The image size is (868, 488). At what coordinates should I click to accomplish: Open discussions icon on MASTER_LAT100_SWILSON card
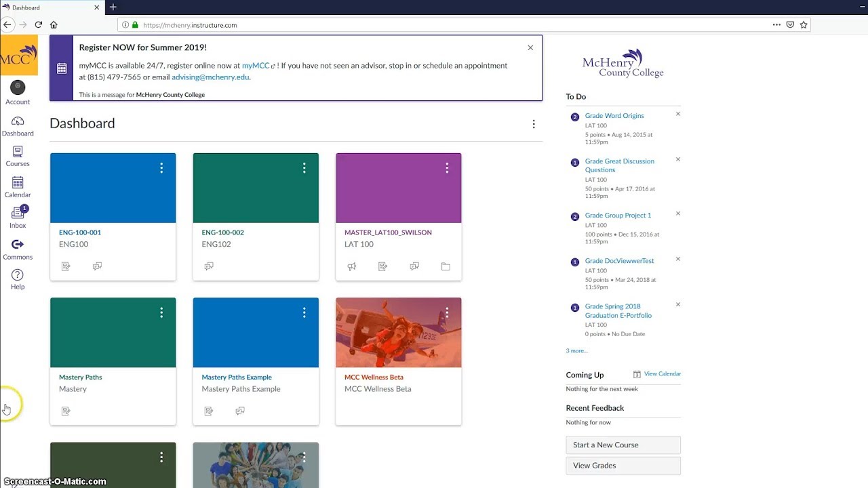tap(414, 266)
